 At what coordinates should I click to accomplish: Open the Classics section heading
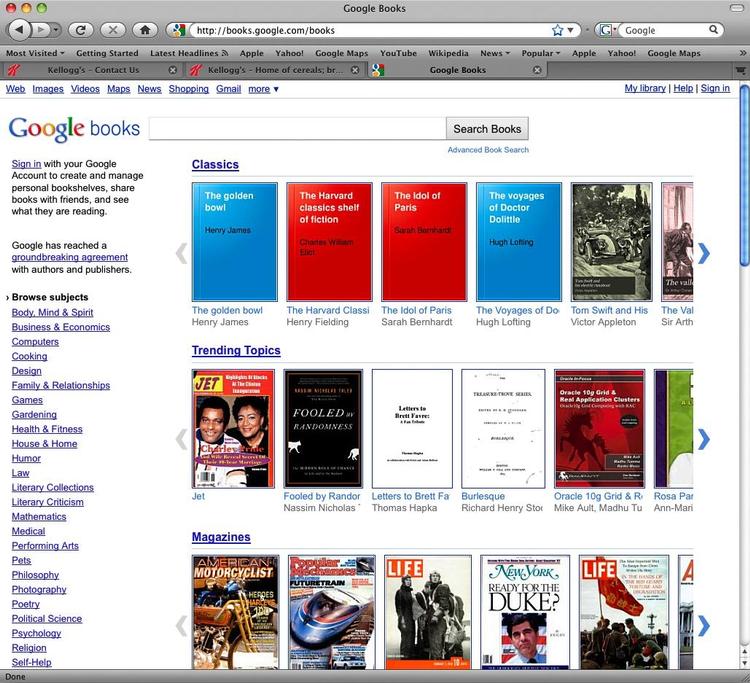tap(215, 165)
